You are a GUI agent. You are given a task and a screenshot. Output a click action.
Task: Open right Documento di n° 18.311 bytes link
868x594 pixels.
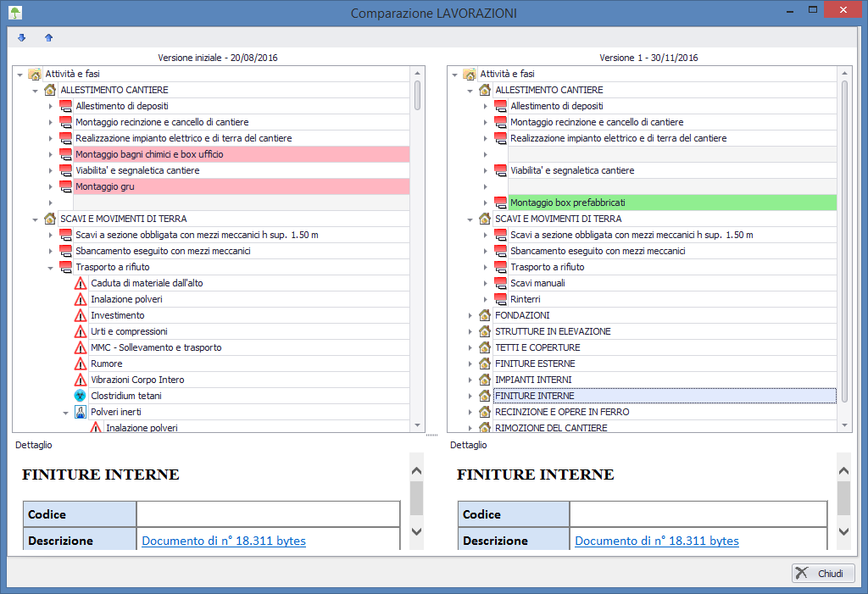657,541
